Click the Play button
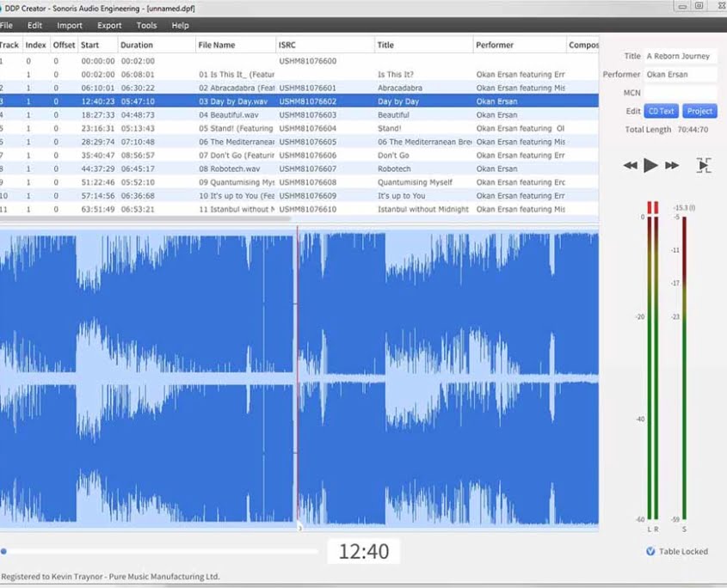This screenshot has width=727, height=588. [650, 165]
